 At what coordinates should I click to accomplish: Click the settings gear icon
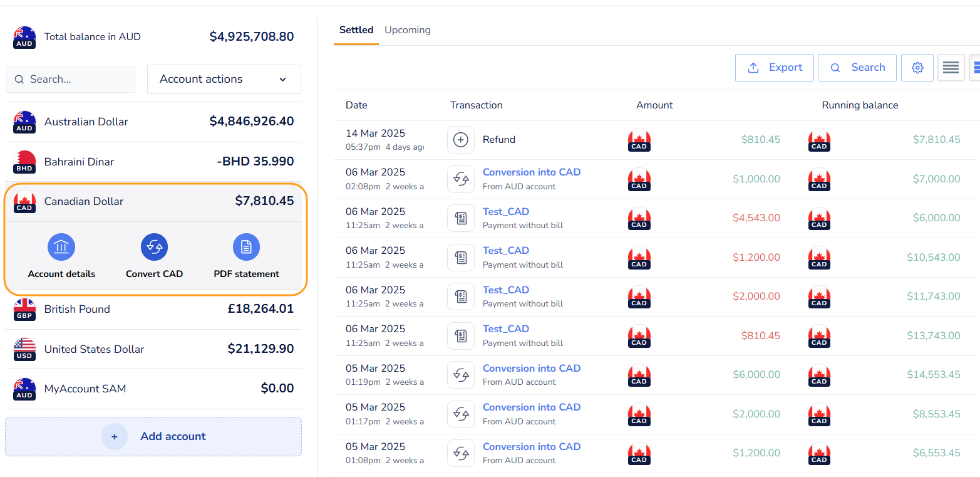(x=917, y=68)
